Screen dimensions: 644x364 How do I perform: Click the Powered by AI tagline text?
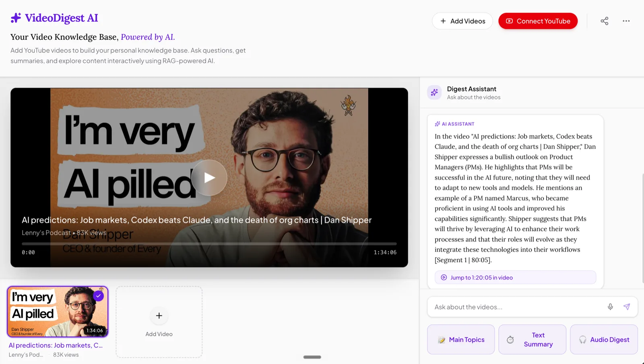(x=148, y=37)
